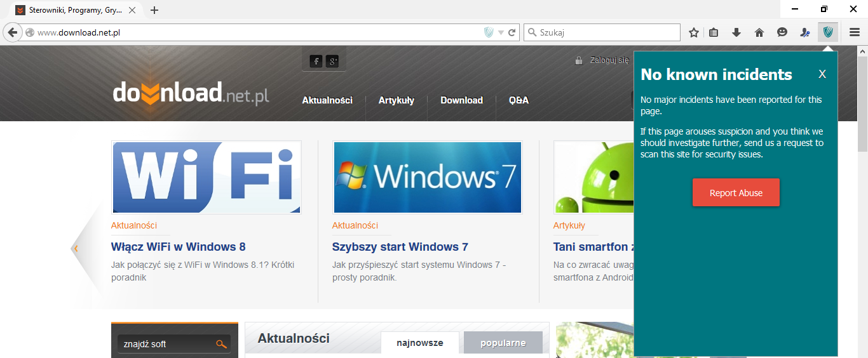This screenshot has height=358, width=868.
Task: Open the Windows 7 article thumbnail
Action: click(428, 177)
